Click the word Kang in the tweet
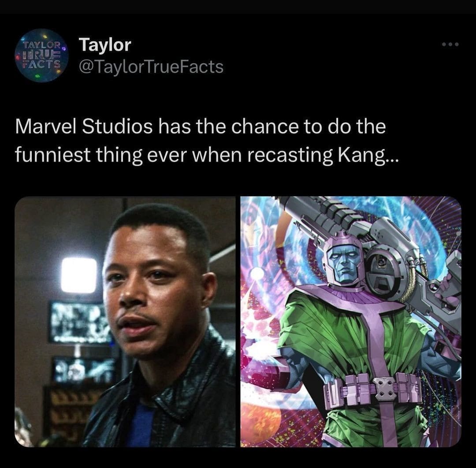This screenshot has height=468, width=476. [362, 156]
